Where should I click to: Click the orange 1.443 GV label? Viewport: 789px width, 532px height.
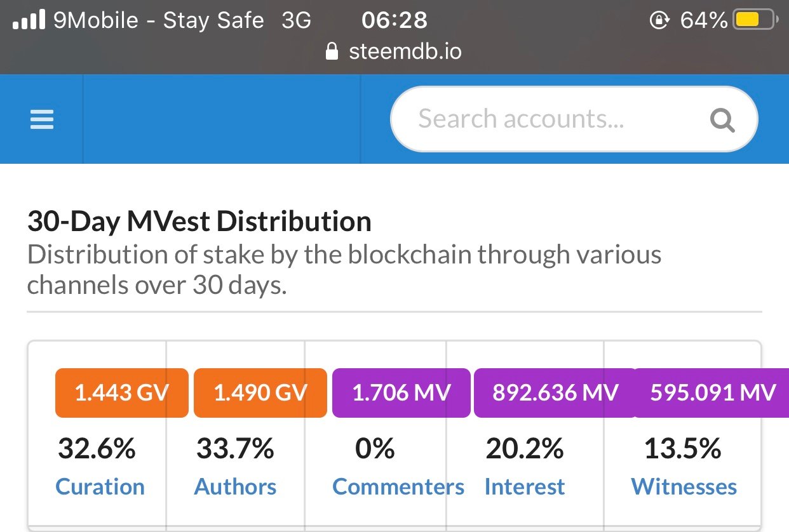point(122,393)
